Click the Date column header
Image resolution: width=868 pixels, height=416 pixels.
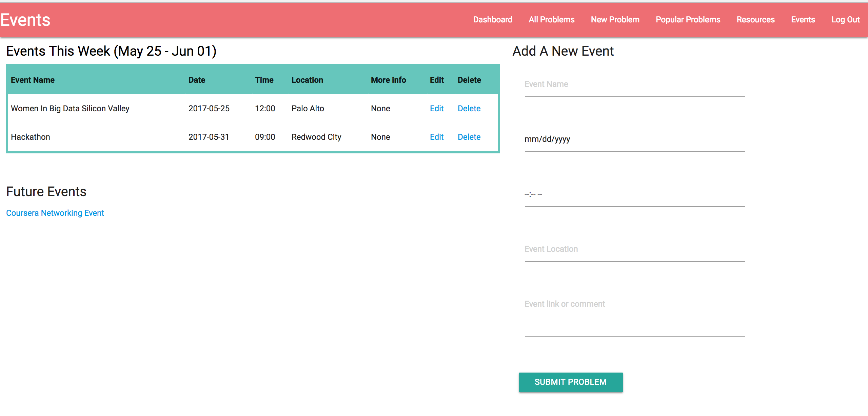pos(197,80)
